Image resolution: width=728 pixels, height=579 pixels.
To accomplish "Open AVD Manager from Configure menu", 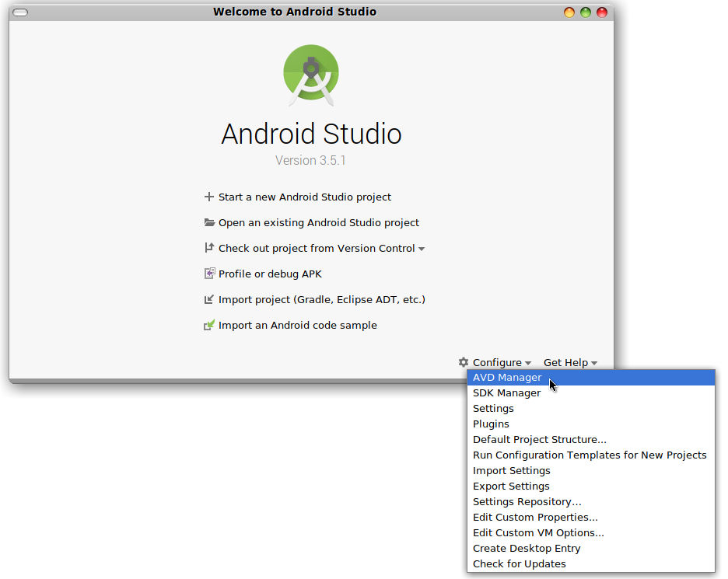I will coord(591,378).
